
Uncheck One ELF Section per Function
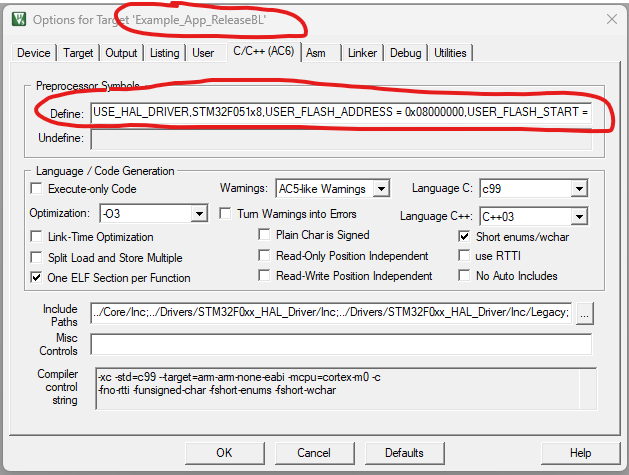pyautogui.click(x=38, y=278)
